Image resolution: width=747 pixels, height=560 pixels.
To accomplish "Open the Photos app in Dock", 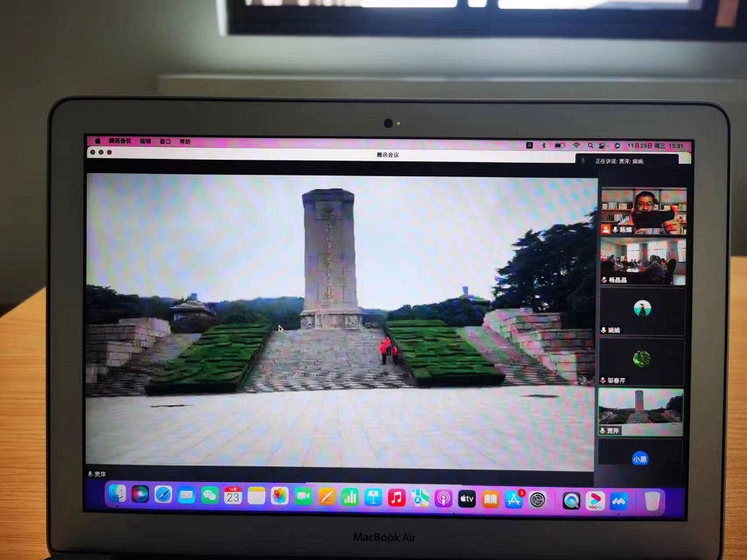I will (x=280, y=496).
